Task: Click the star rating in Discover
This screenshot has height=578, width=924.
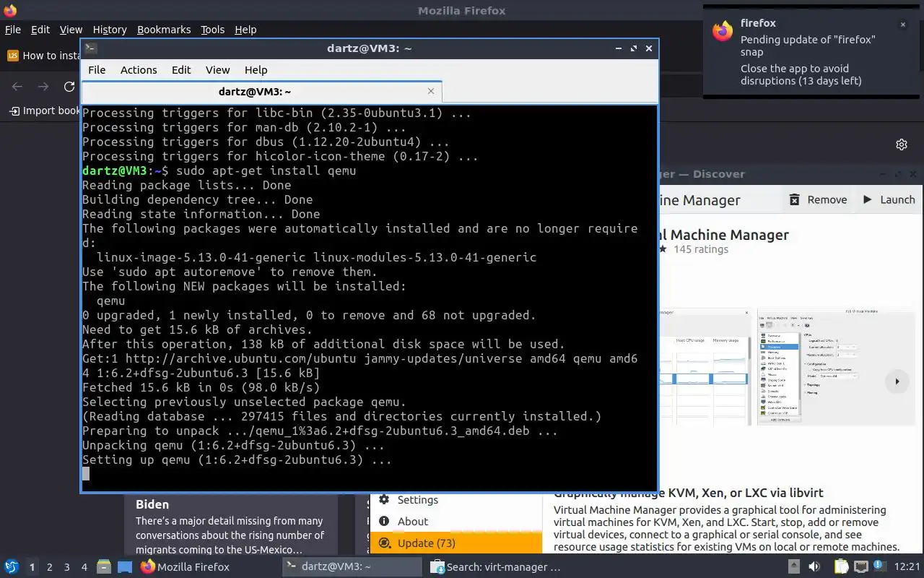Action: (662, 249)
